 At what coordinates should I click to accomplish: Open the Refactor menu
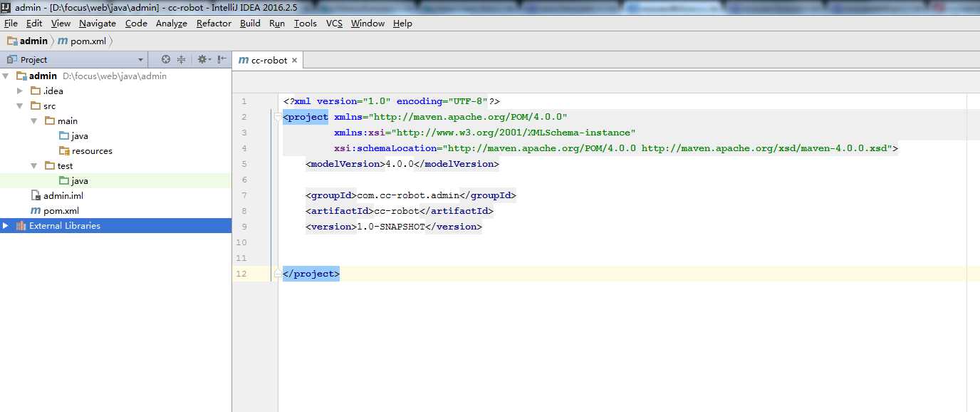(214, 23)
